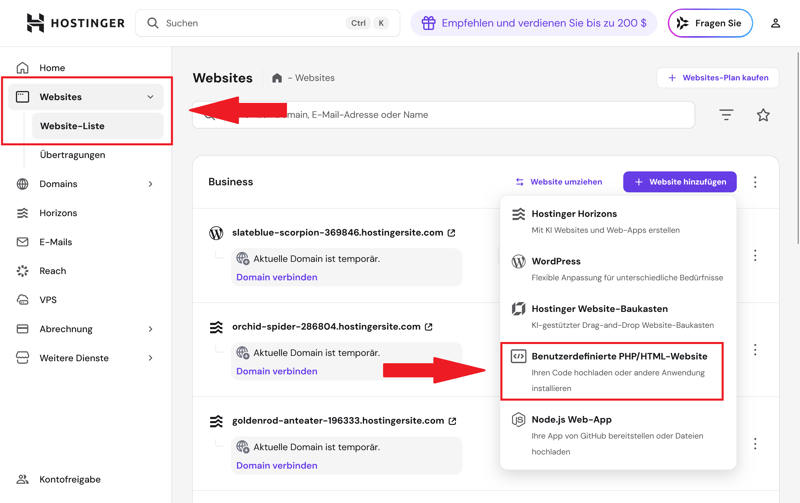Expand Weitere Dienste sidebar section
800x503 pixels.
pos(150,358)
